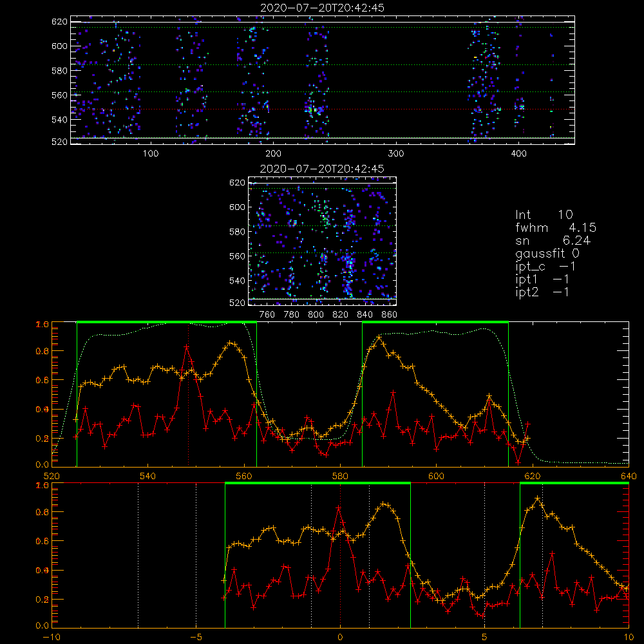
Task: Select the 'Int 10' readout line
Action: [544, 214]
